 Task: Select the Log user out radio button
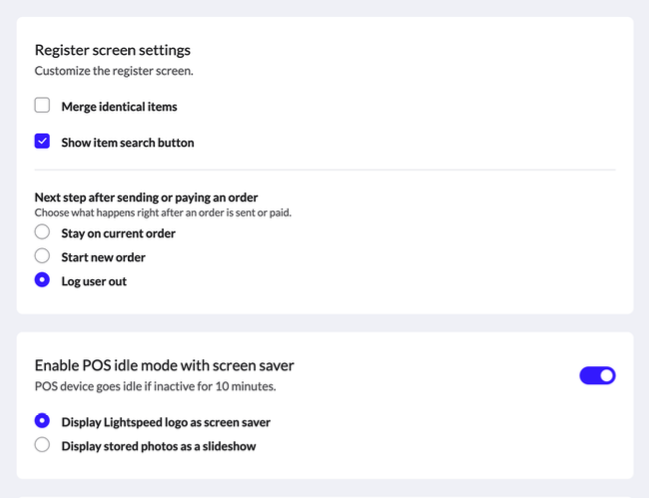tap(42, 280)
